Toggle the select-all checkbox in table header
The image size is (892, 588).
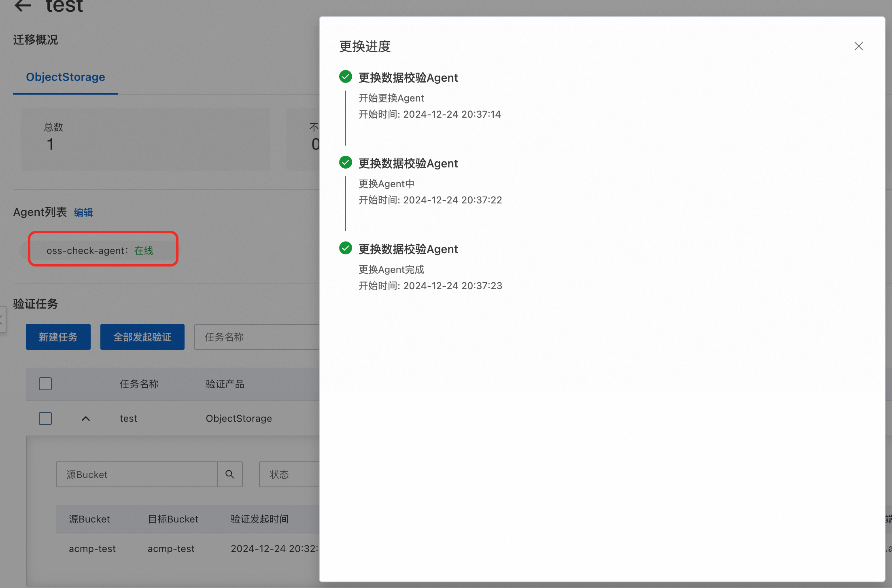pyautogui.click(x=45, y=384)
